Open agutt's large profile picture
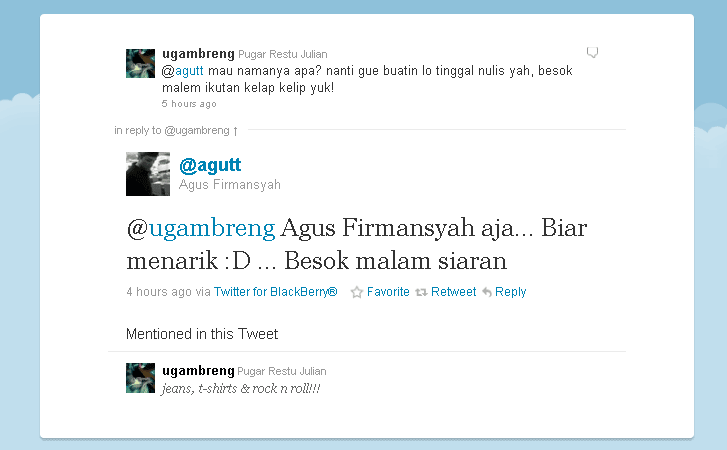This screenshot has height=450, width=727. (x=148, y=174)
